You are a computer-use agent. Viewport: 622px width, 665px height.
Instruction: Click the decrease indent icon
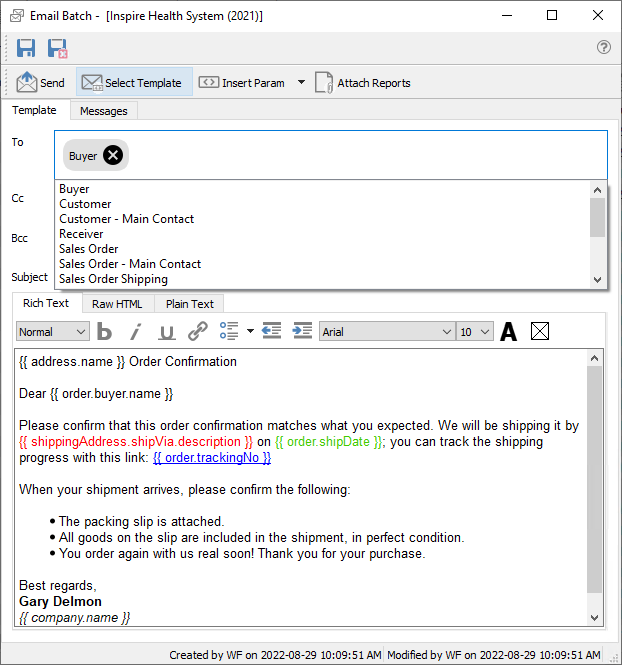pyautogui.click(x=271, y=331)
